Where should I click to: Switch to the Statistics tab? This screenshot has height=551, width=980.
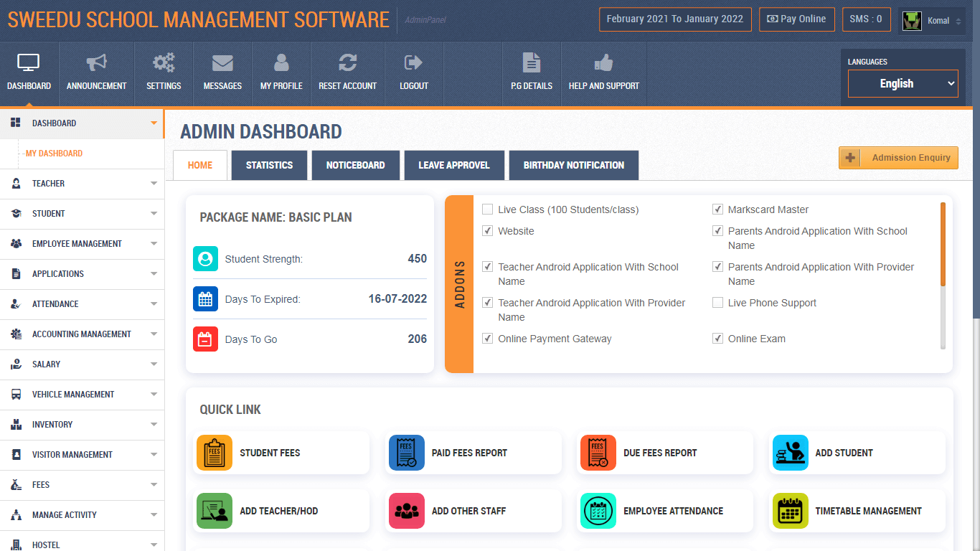point(269,165)
